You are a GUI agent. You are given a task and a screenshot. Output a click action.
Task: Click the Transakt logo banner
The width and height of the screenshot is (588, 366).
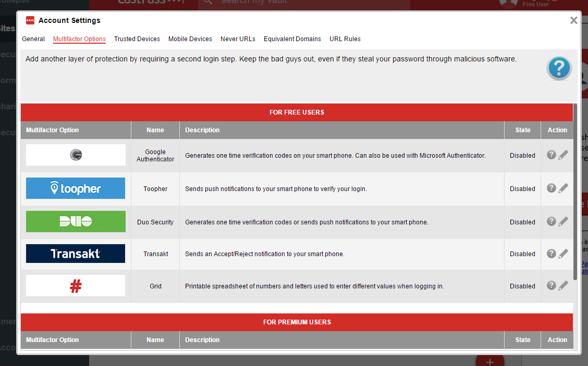(x=76, y=254)
